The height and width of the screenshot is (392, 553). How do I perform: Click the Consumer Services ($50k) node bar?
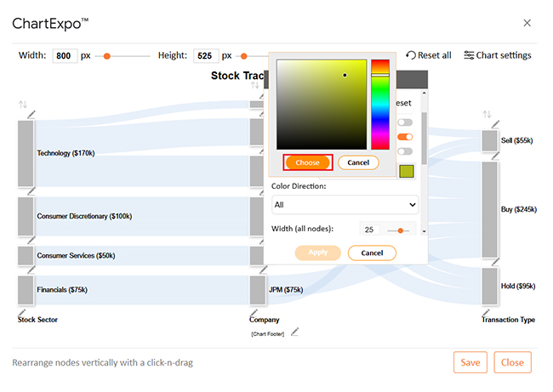click(x=26, y=256)
